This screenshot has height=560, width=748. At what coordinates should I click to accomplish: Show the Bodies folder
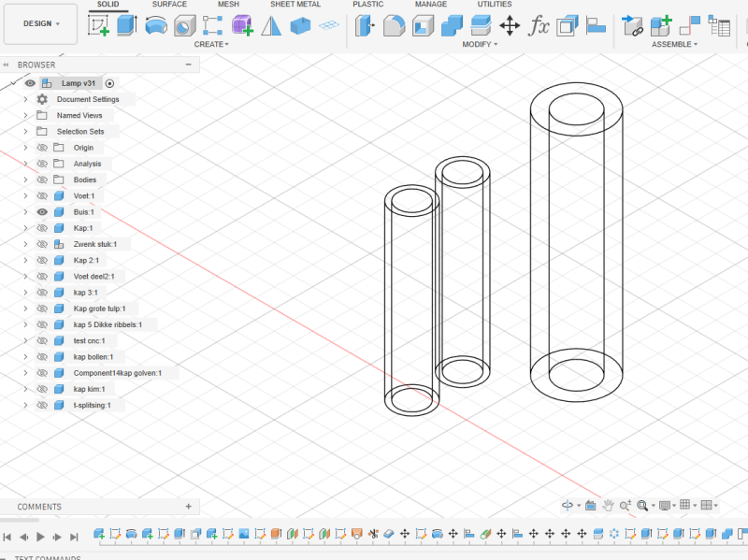coord(42,179)
